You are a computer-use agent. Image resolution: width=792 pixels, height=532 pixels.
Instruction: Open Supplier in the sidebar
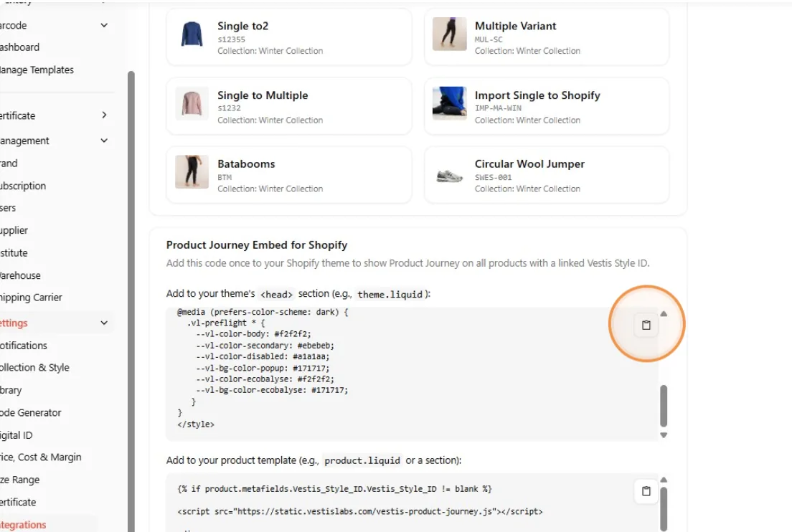click(14, 230)
